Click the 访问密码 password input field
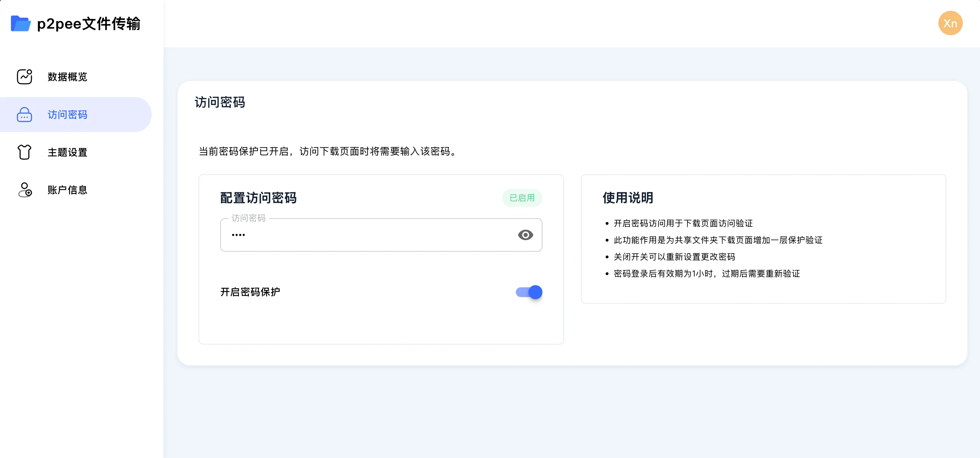This screenshot has height=458, width=980. 381,235
